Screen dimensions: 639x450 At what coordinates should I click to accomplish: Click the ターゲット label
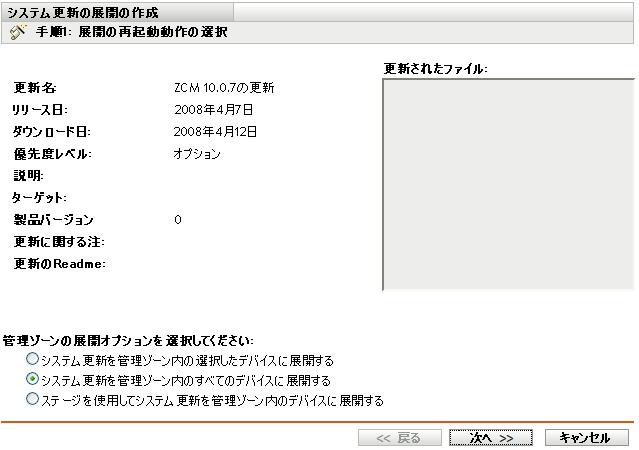(39, 198)
